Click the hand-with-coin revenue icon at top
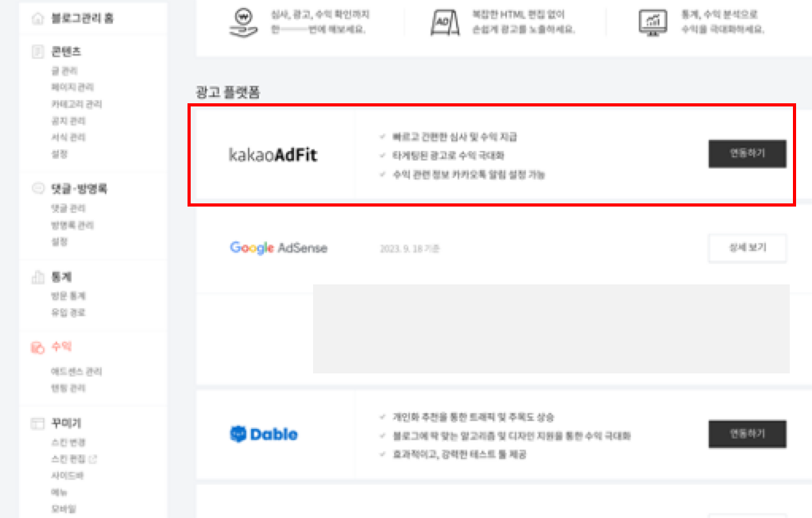The height and width of the screenshot is (518, 812). pos(243,23)
